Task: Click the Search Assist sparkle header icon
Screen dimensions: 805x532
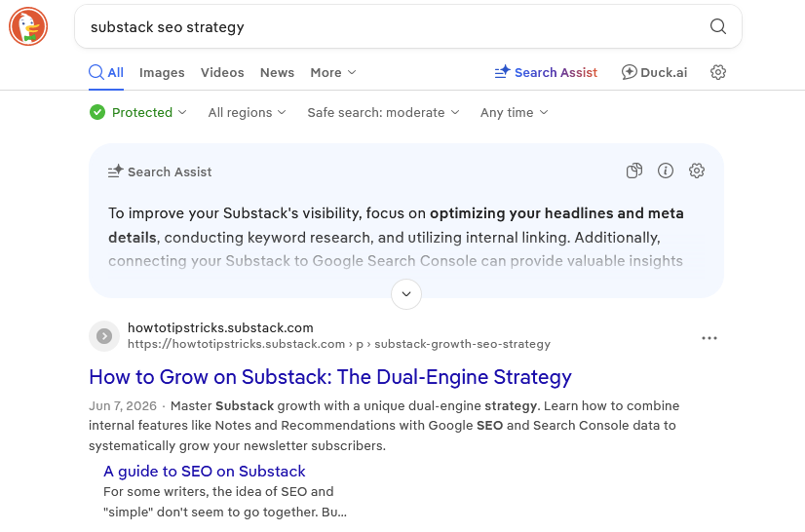Action: coord(116,171)
